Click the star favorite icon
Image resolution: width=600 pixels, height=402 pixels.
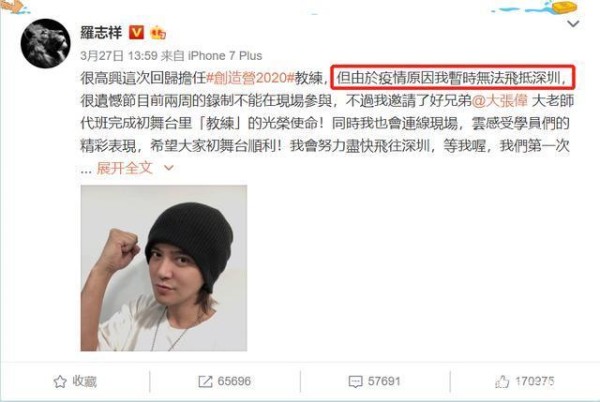60,381
